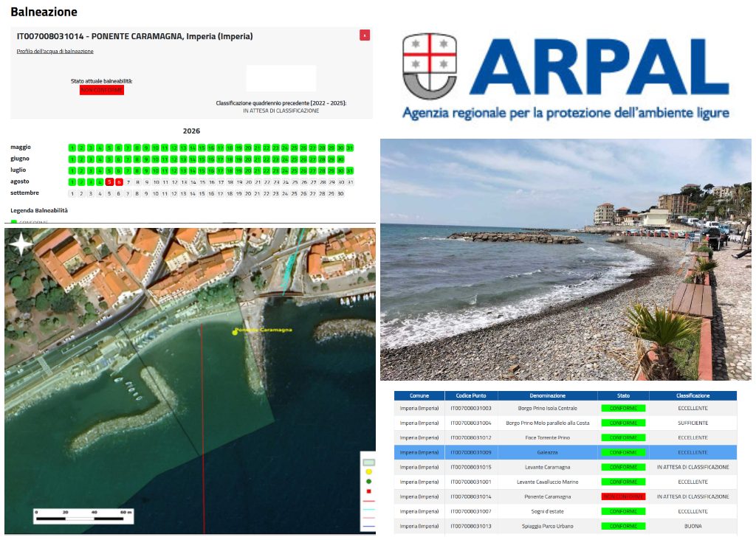Click the Balneazione page heading

pos(44,12)
